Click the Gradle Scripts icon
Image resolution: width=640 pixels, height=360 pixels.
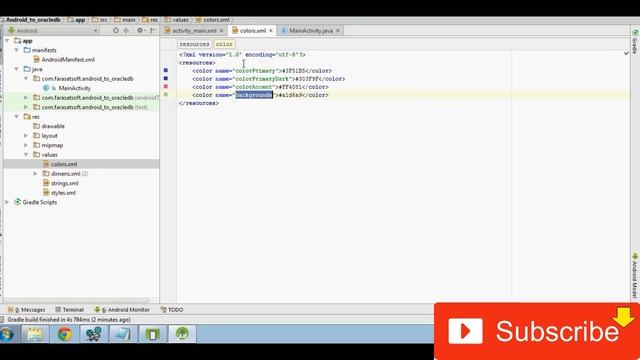18,202
